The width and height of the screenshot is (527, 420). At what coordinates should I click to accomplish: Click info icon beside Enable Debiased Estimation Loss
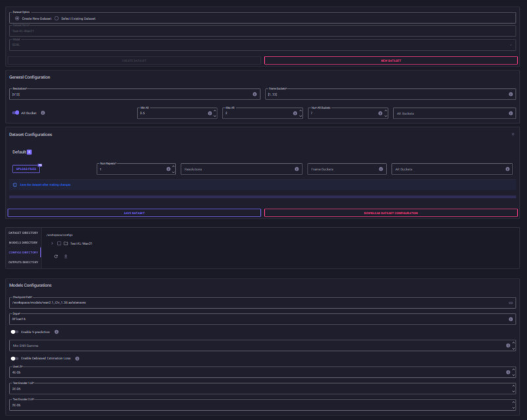(78, 359)
